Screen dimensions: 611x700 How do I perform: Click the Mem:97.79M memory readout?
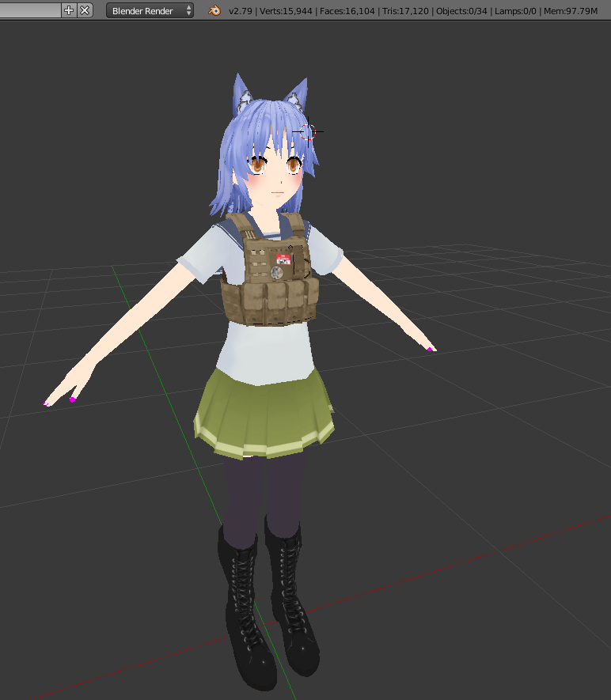click(571, 11)
